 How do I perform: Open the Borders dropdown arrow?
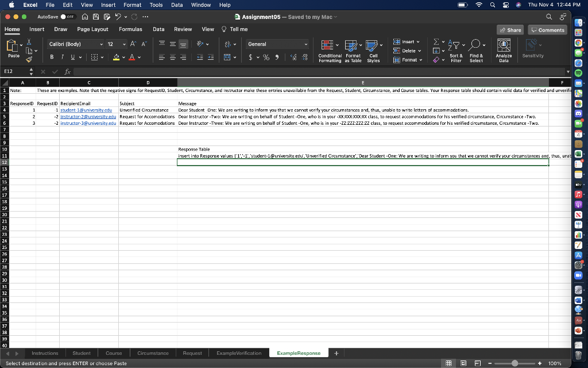(x=102, y=56)
